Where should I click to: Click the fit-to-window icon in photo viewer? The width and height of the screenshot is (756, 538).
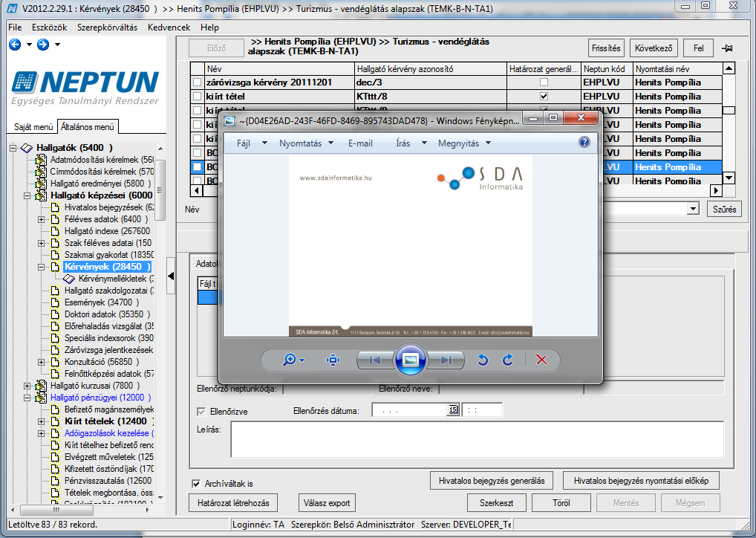pos(333,360)
